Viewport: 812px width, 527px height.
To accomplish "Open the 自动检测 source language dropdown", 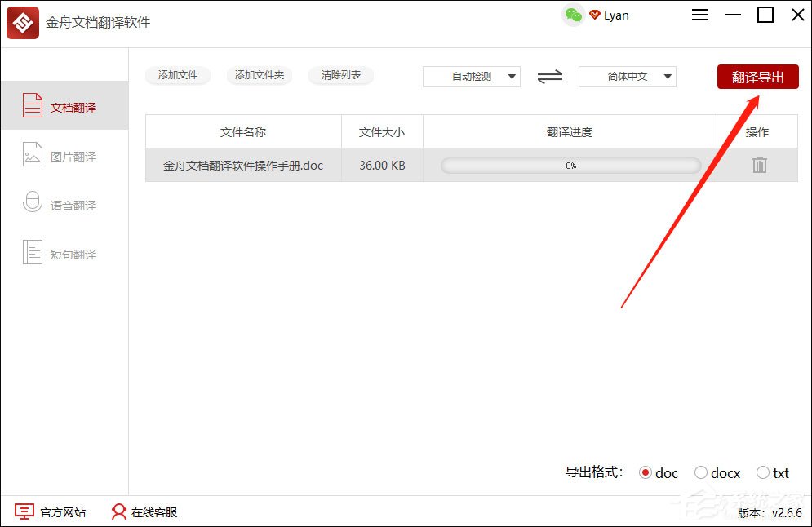I will coord(471,75).
